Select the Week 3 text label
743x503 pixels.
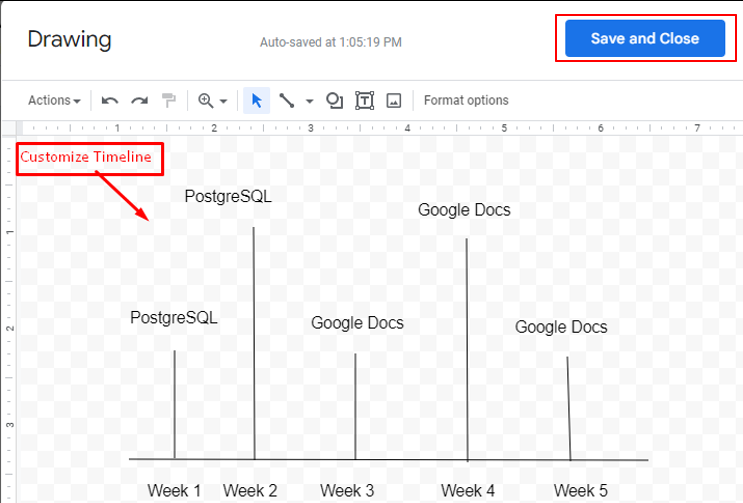point(347,490)
